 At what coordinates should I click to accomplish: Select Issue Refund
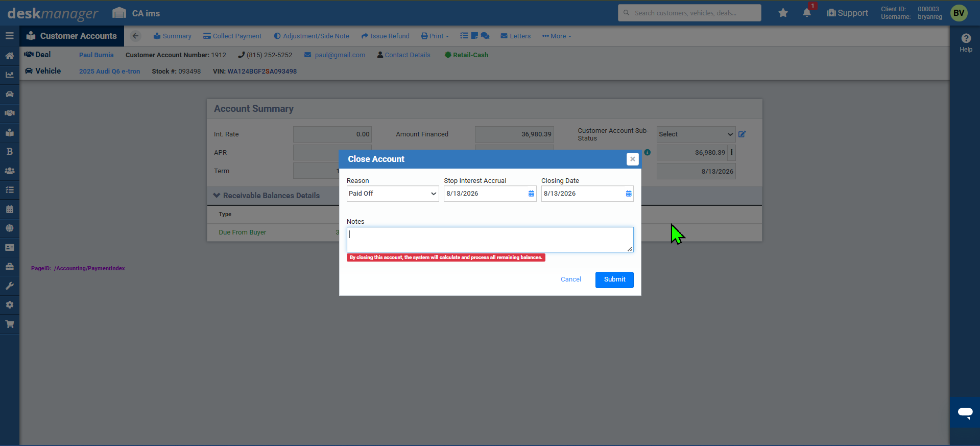pyautogui.click(x=385, y=36)
